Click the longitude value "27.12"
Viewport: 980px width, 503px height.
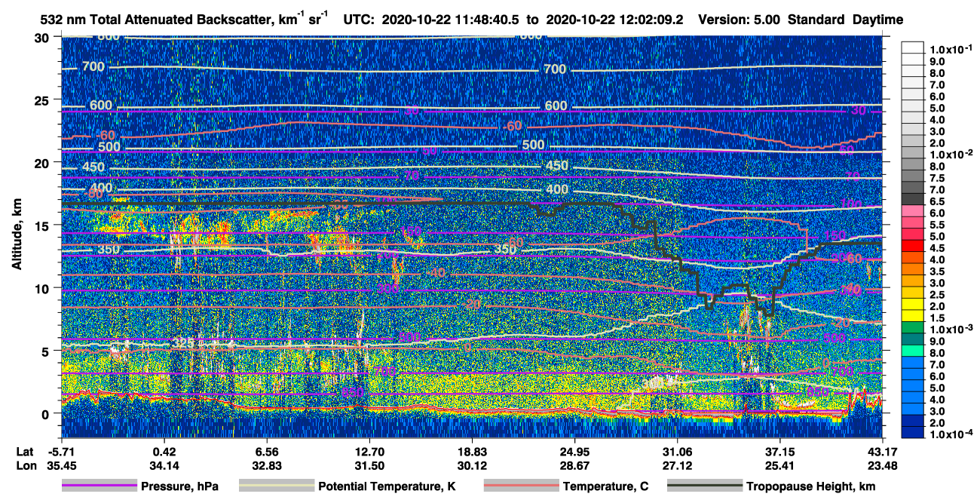677,465
